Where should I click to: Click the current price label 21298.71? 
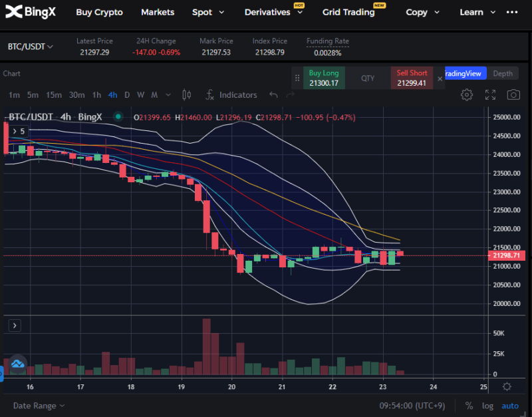506,255
